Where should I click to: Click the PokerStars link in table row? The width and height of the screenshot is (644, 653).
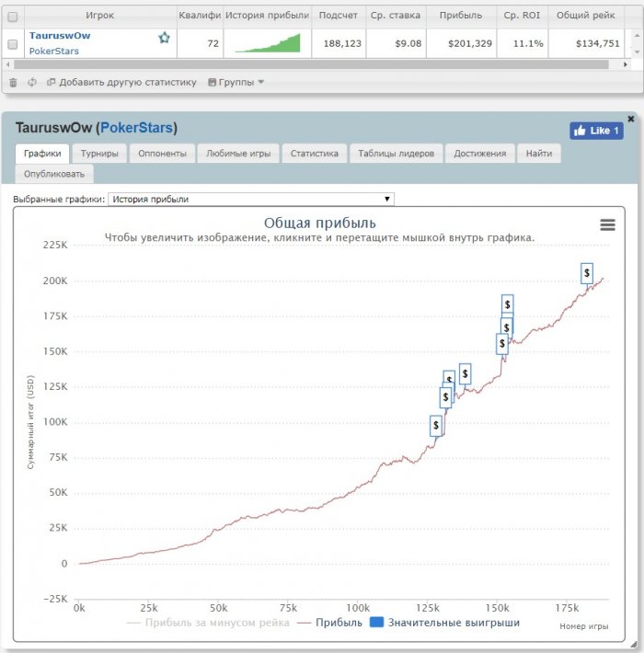click(53, 51)
